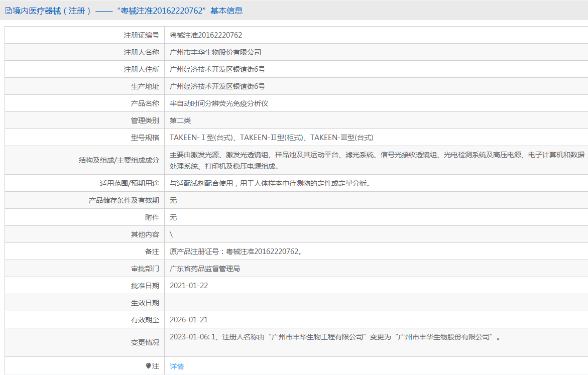
Task: Click the lightbulb icon beside 注
Action: tap(148, 366)
